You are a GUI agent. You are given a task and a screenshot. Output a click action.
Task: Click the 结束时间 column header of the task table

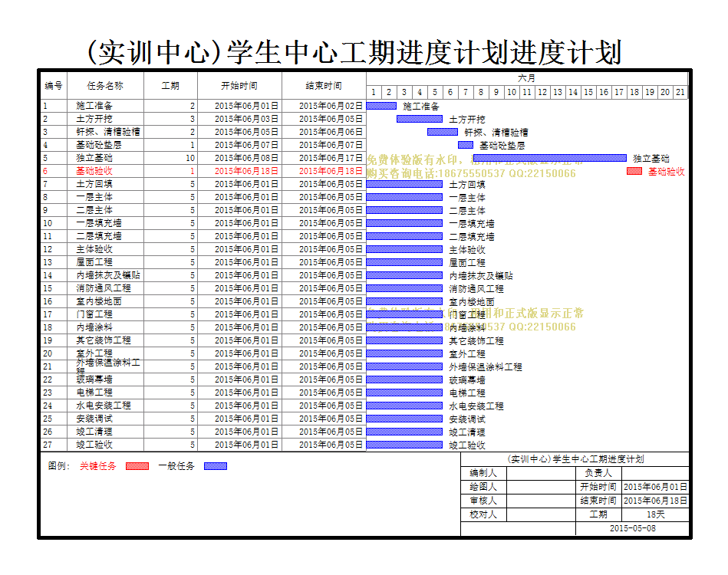tap(324, 85)
